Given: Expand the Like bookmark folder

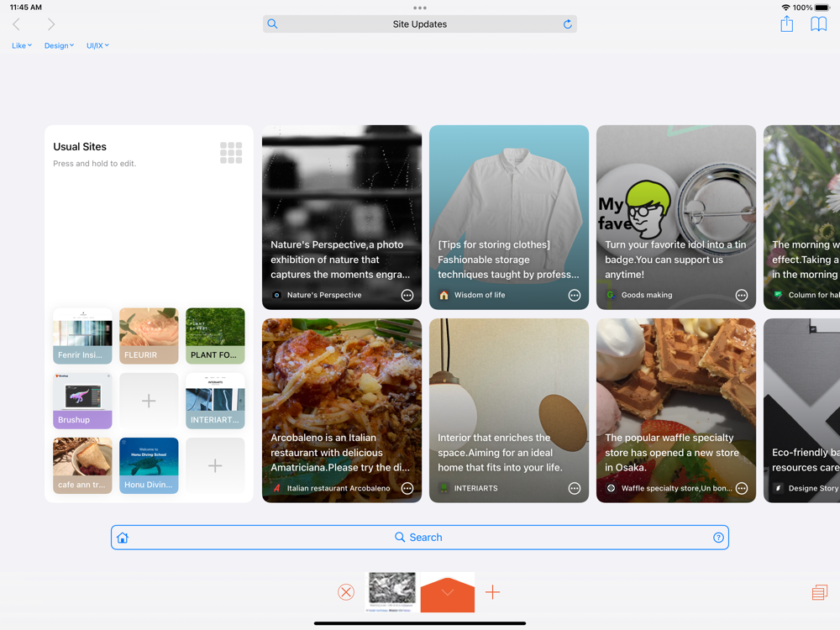Looking at the screenshot, I should (x=22, y=45).
